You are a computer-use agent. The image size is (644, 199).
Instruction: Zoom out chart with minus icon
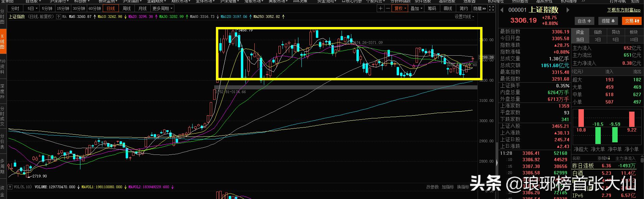pos(388,8)
